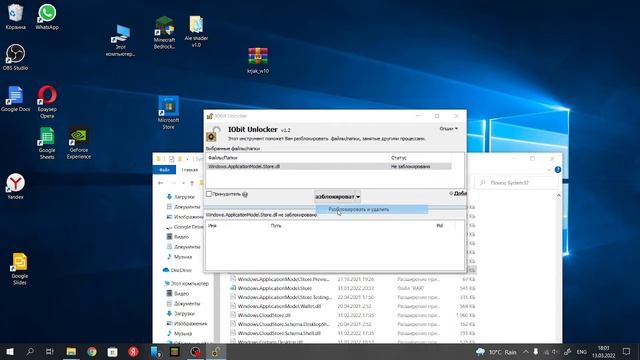The height and width of the screenshot is (360, 640).
Task: Click the Путь column header
Action: pos(276,226)
